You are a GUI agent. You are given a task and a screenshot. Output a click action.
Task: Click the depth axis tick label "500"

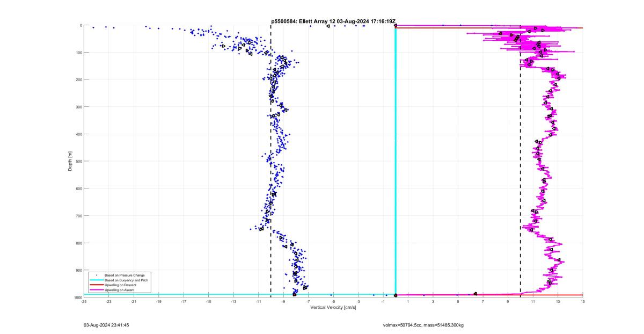pos(78,161)
